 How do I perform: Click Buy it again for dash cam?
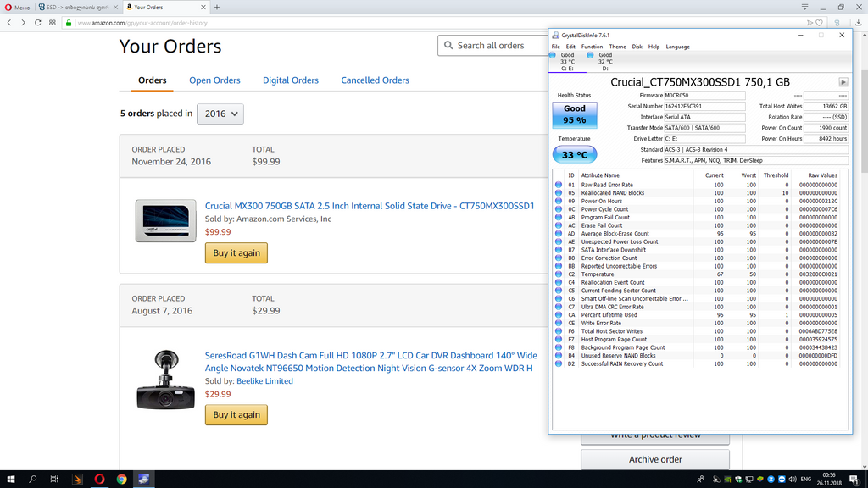236,415
